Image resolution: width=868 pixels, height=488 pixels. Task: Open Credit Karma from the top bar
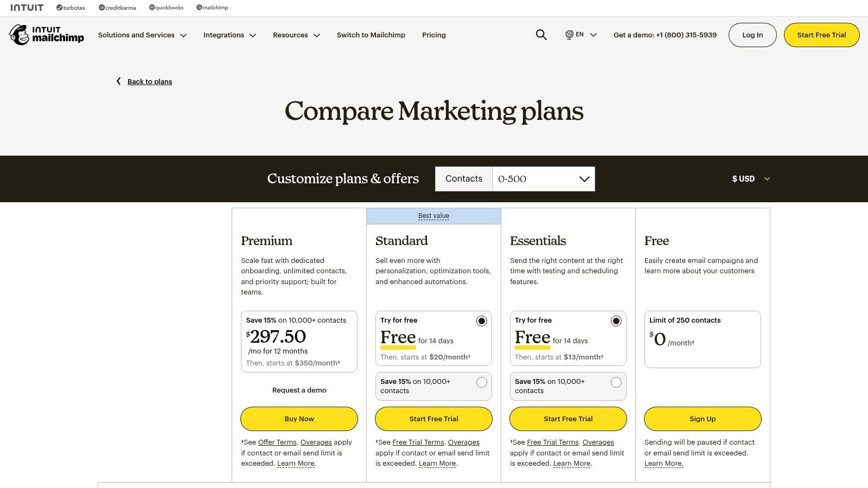click(x=117, y=8)
